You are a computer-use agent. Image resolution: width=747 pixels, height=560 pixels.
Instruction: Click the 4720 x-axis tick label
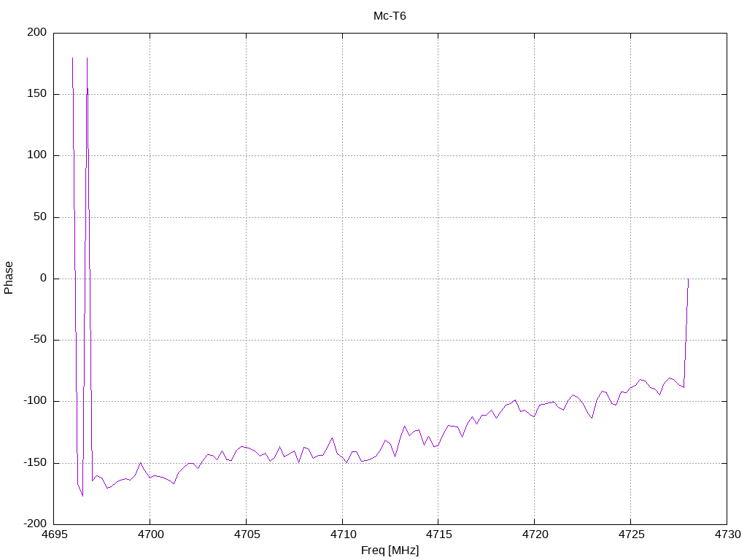[x=535, y=534]
